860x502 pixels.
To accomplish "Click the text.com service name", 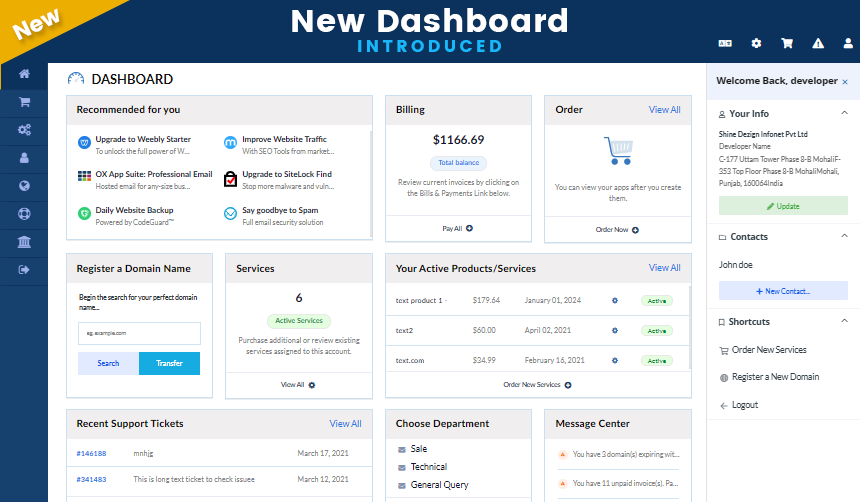I will click(410, 360).
